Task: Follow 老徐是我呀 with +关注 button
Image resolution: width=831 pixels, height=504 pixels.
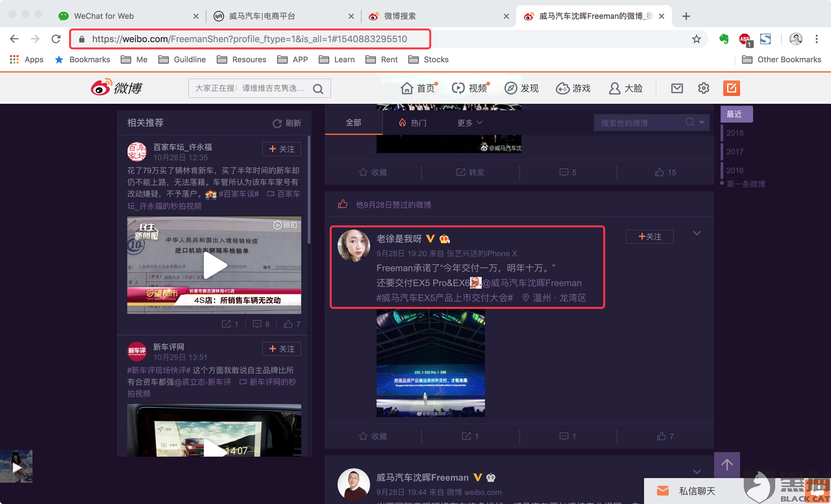Action: 650,237
